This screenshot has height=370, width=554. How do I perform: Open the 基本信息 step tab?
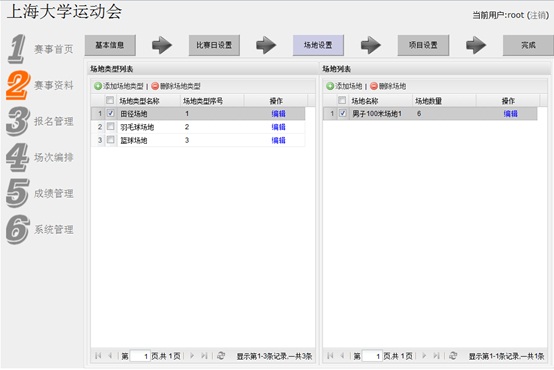[x=110, y=45]
